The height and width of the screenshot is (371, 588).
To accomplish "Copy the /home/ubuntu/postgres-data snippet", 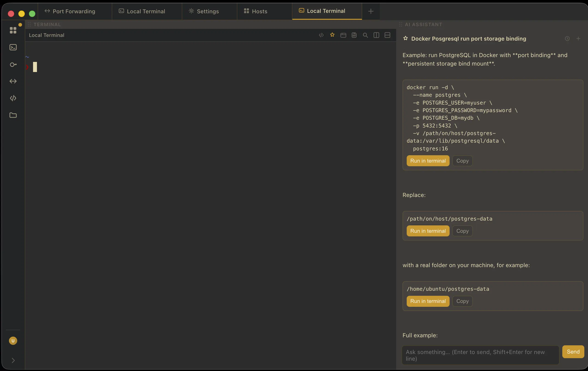I will (x=462, y=301).
